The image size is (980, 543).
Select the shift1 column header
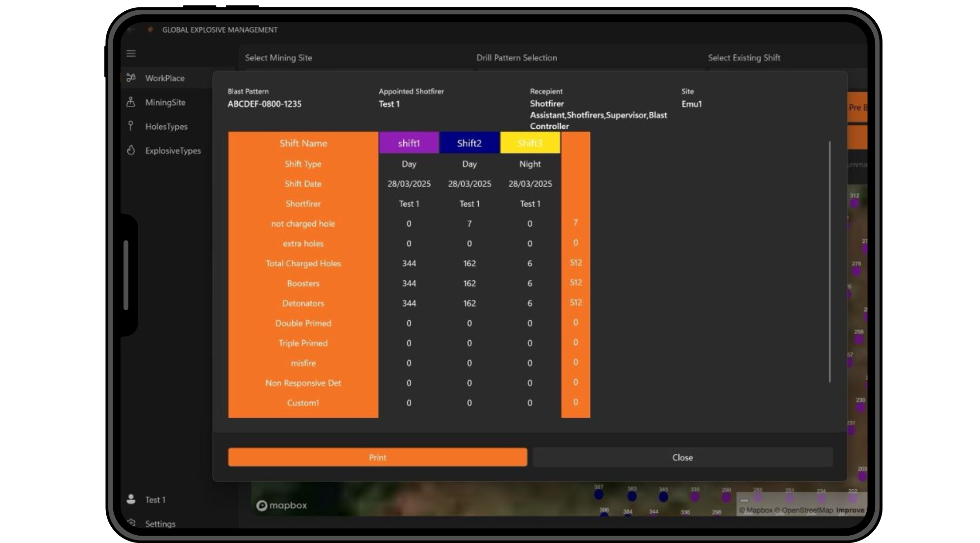[409, 143]
